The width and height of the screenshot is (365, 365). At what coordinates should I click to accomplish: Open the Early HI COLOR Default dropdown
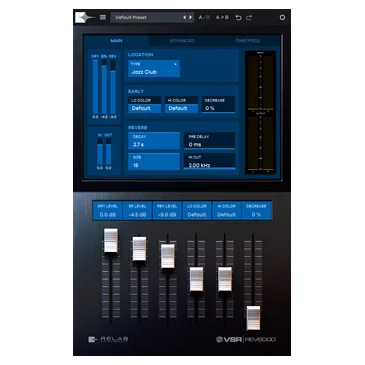(181, 105)
